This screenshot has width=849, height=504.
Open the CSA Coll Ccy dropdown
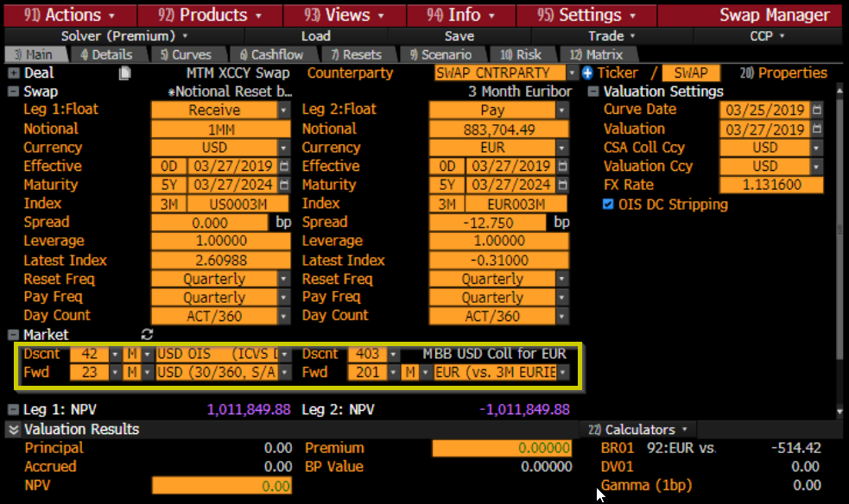pyautogui.click(x=817, y=148)
